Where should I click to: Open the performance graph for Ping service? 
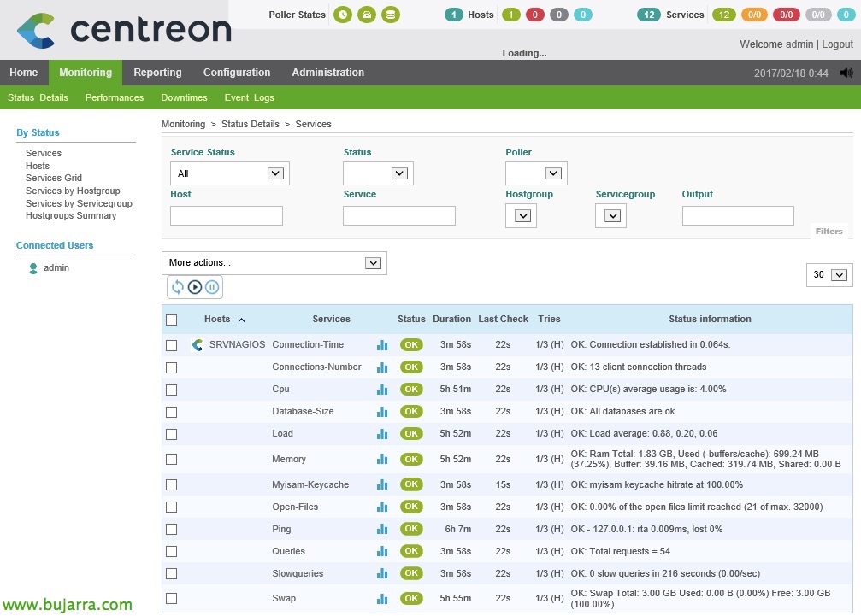(x=382, y=530)
